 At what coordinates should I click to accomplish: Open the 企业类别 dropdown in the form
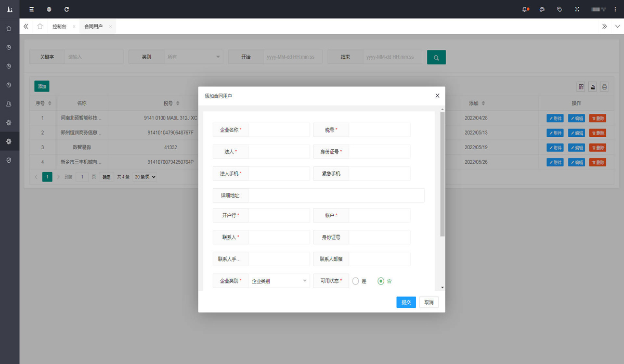[x=279, y=281]
